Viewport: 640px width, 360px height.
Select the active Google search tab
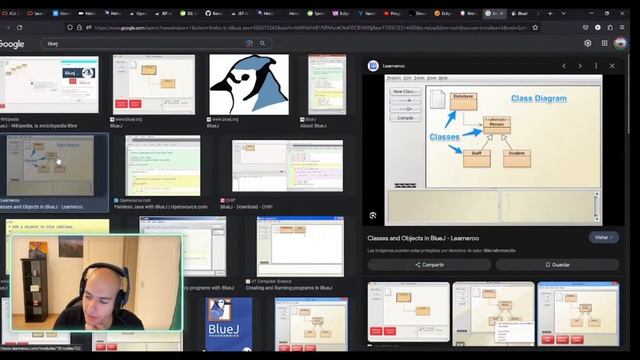click(495, 13)
